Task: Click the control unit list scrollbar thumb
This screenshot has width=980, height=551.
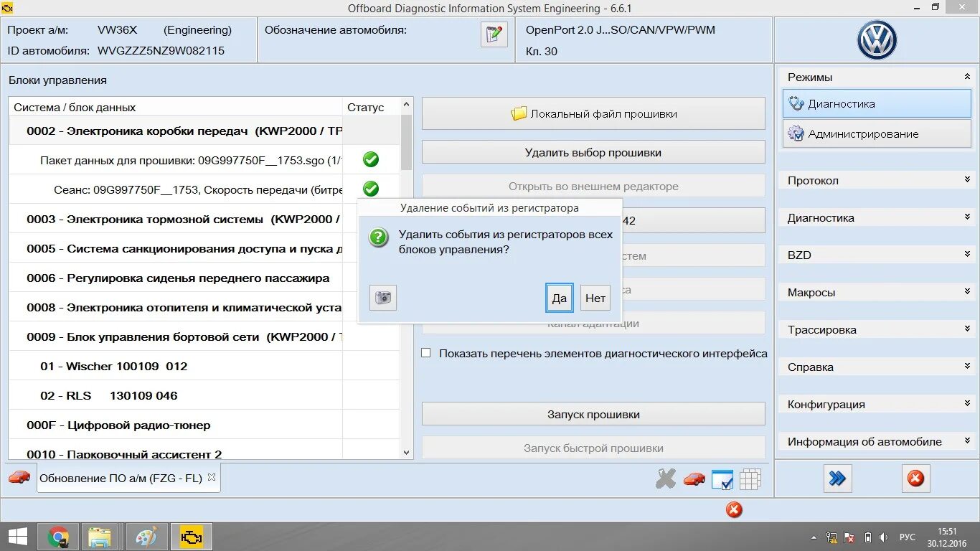Action: pyautogui.click(x=407, y=142)
